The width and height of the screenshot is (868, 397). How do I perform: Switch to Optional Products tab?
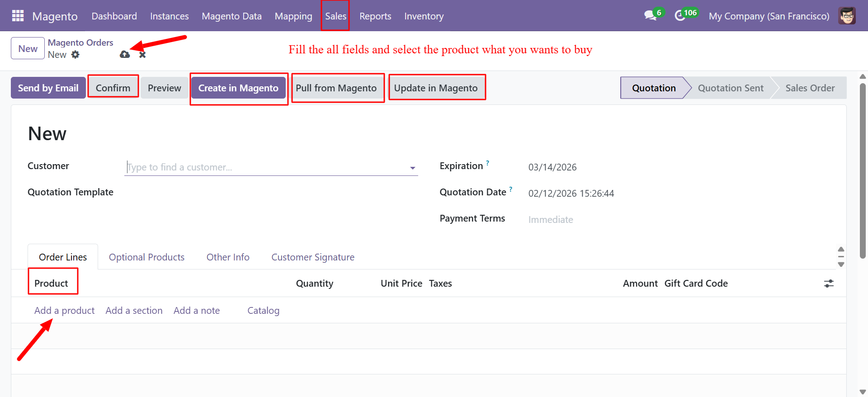point(147,257)
